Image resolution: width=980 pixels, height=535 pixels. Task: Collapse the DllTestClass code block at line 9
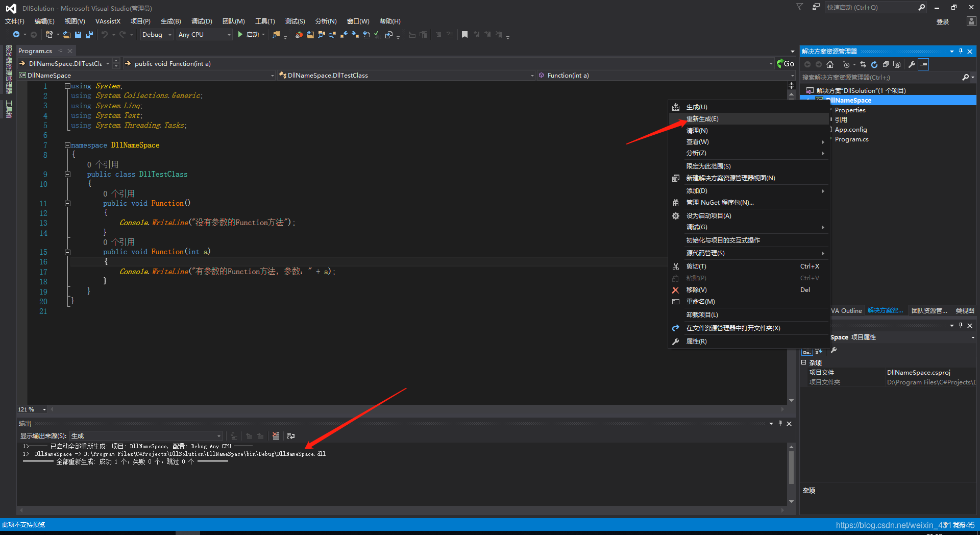tap(67, 175)
